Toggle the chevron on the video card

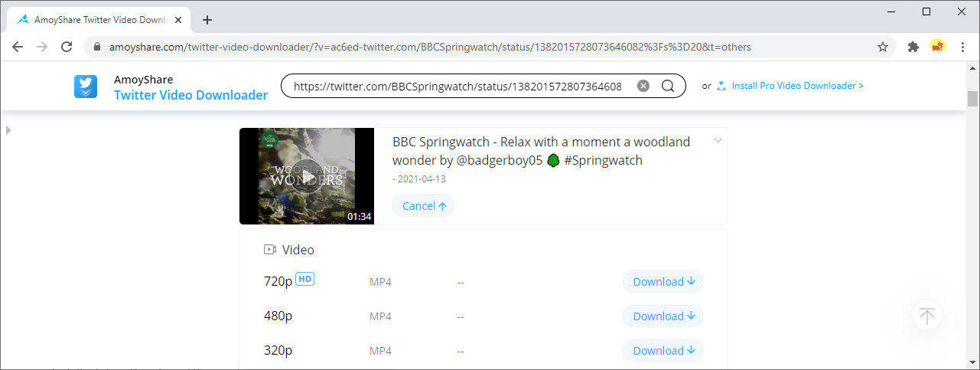pos(718,140)
